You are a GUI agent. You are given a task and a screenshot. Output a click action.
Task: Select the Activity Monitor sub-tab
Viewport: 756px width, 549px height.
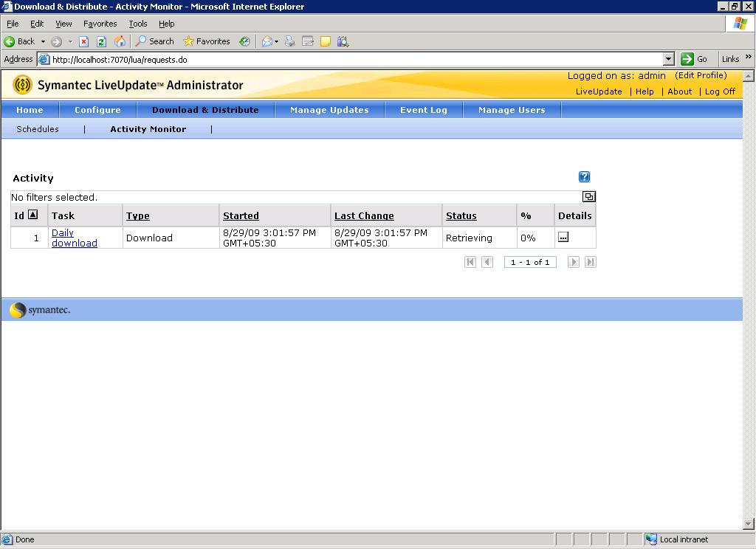pyautogui.click(x=148, y=129)
